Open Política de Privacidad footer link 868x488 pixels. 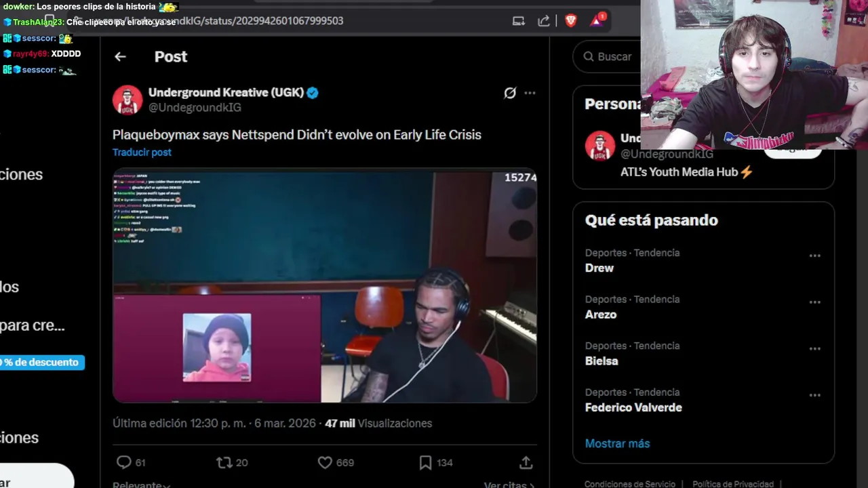733,484
